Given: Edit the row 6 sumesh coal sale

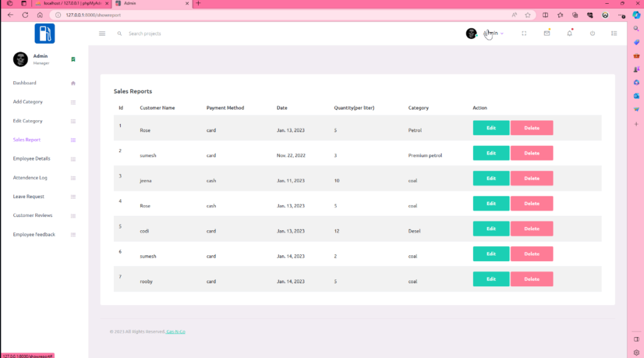Looking at the screenshot, I should tap(491, 254).
